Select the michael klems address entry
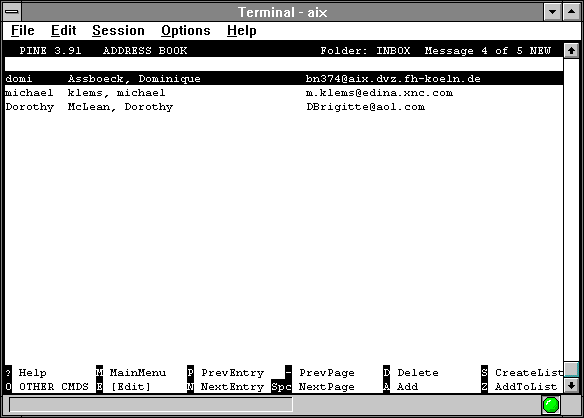The image size is (584, 418). coord(284,93)
